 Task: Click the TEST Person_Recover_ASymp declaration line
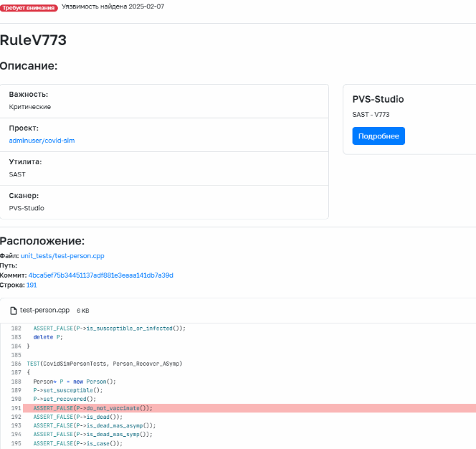point(104,364)
